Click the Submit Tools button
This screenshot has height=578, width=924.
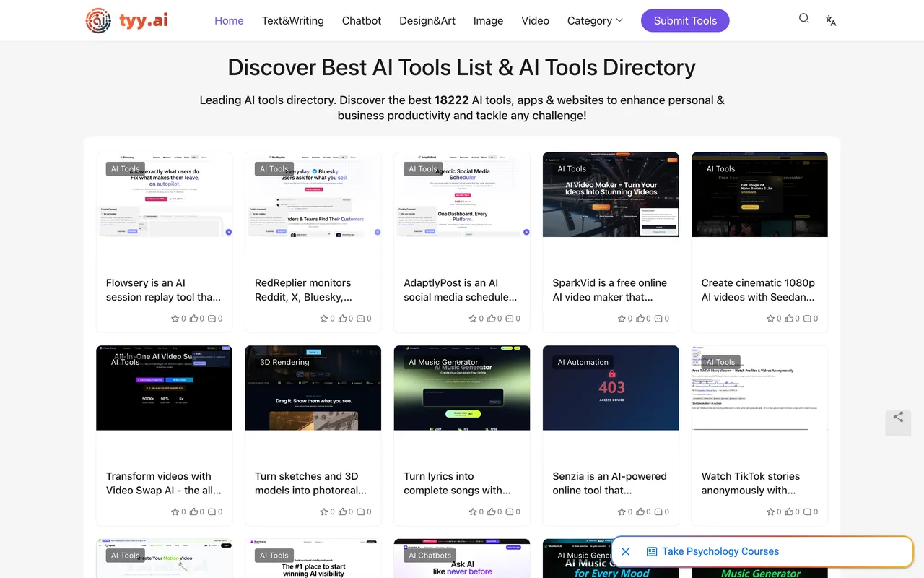coord(685,20)
